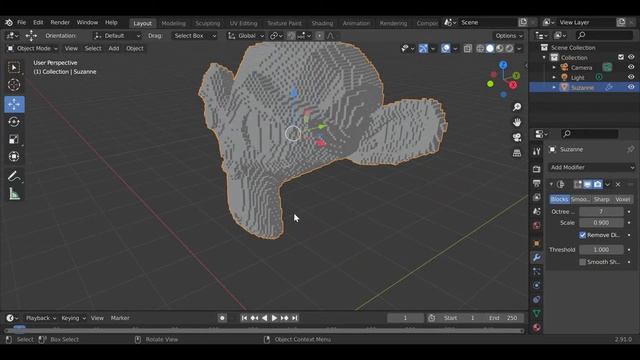Screen dimensions: 640x360
Task: Select the Move tool in toolbar
Action: (x=14, y=104)
